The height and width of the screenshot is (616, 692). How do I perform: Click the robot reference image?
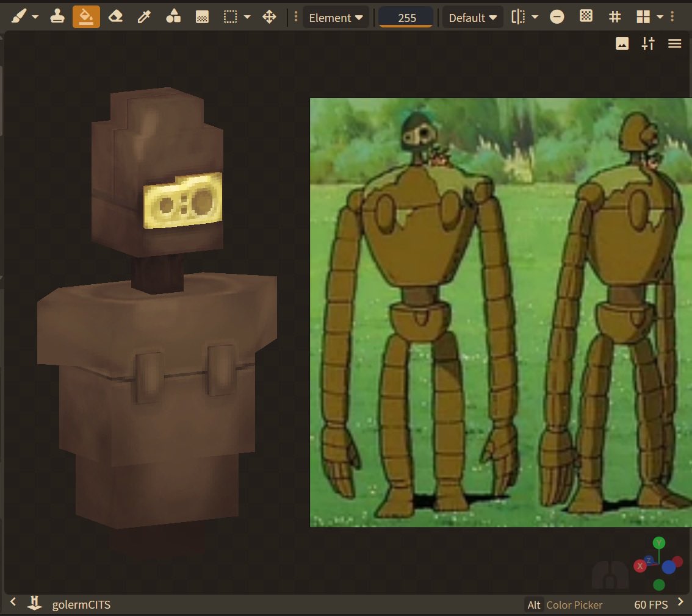[501, 313]
